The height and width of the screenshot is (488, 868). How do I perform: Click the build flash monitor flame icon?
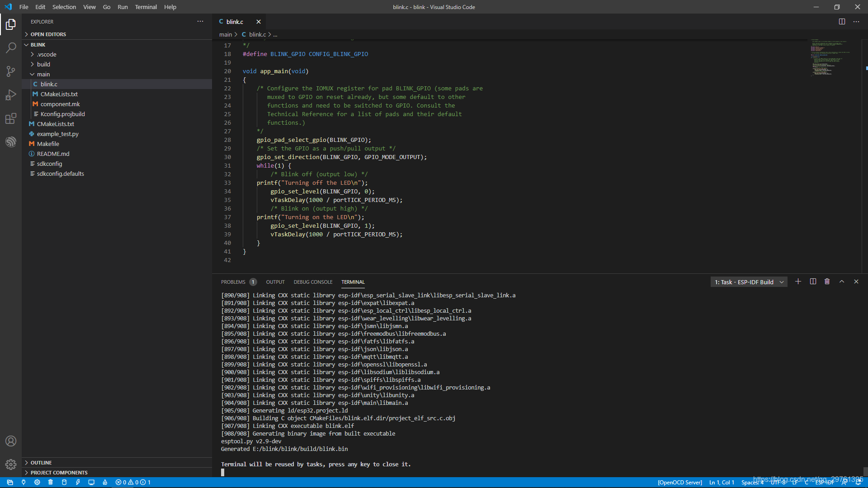click(105, 482)
